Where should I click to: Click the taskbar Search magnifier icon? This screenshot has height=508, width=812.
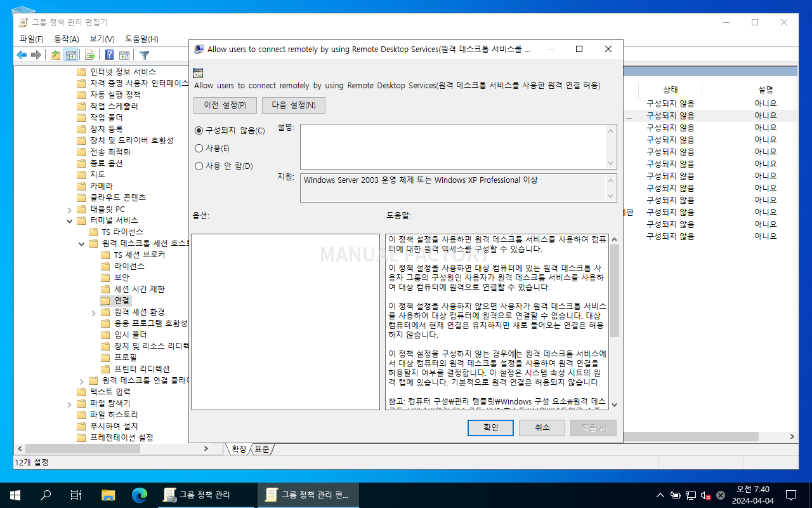pyautogui.click(x=46, y=495)
